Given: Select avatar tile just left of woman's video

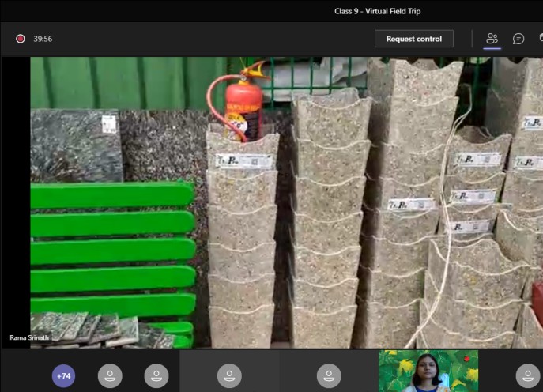Looking at the screenshot, I should tap(329, 375).
